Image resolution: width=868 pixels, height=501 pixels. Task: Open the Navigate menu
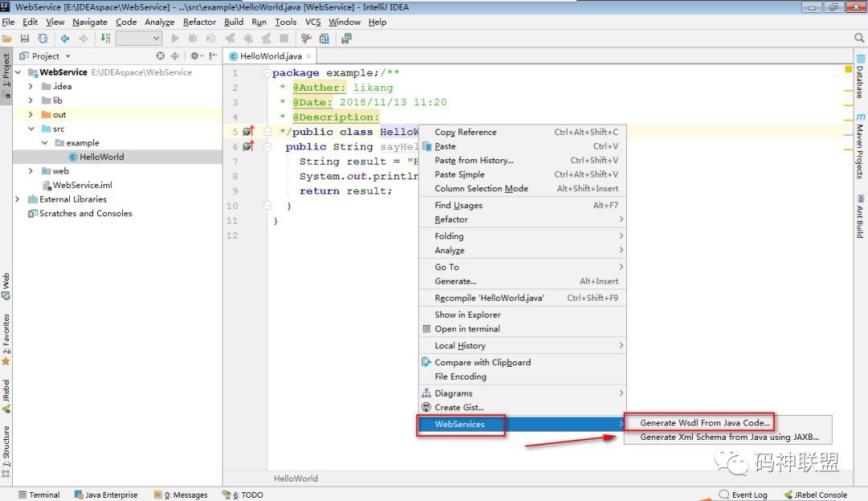(x=90, y=22)
